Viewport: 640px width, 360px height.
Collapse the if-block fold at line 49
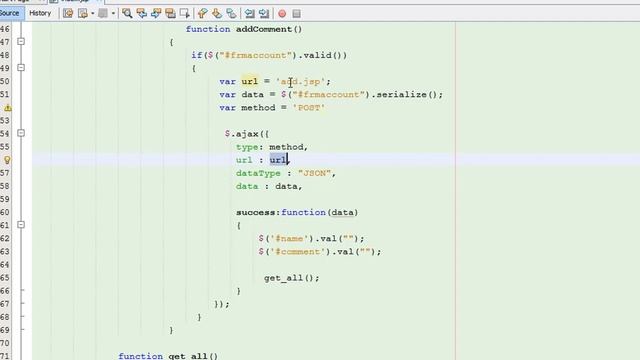pyautogui.click(x=21, y=67)
